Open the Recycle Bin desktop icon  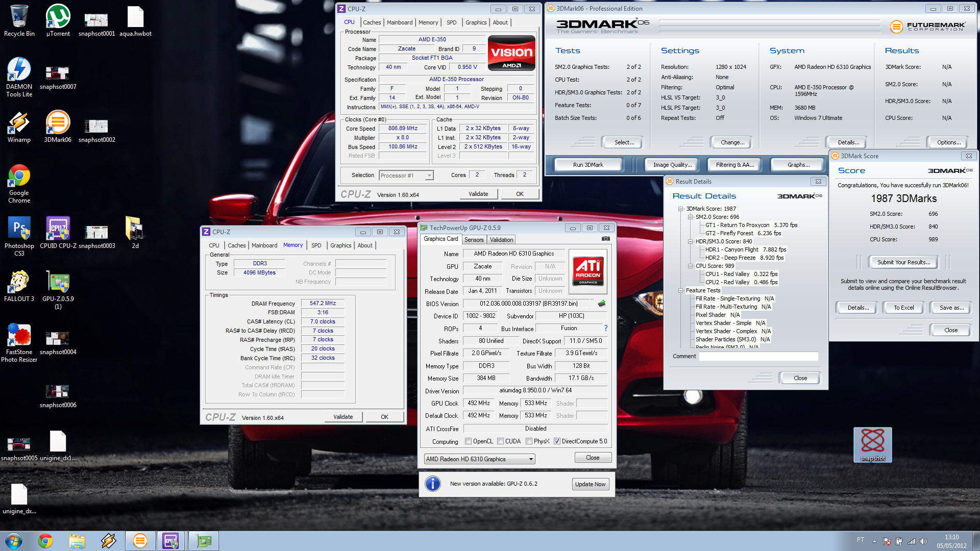19,20
